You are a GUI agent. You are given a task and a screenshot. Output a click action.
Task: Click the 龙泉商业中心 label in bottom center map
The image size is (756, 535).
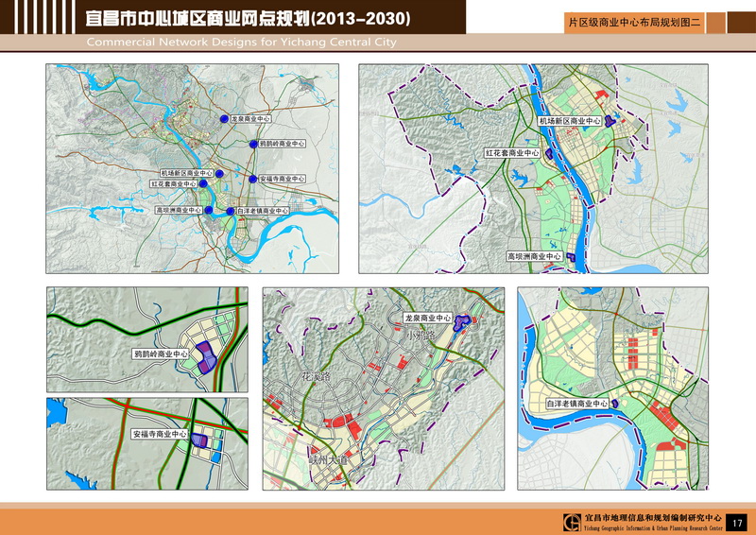pyautogui.click(x=426, y=319)
